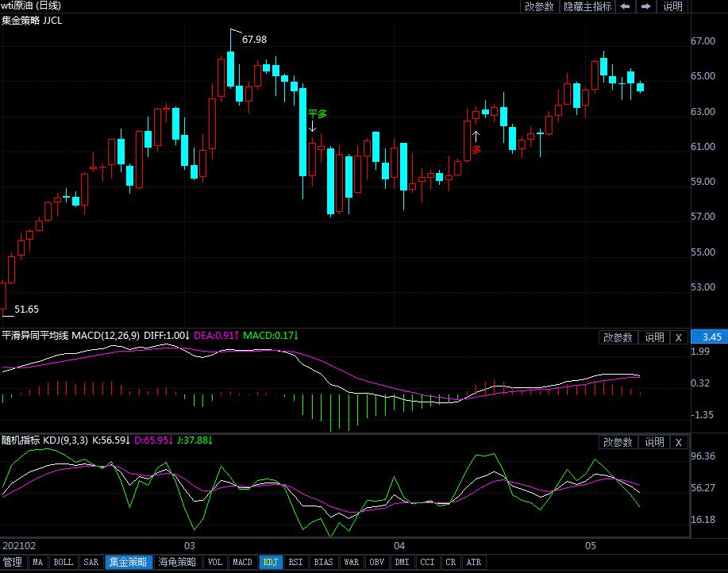Image resolution: width=728 pixels, height=573 pixels.
Task: Click 说明 in the MACD panel
Action: pos(654,337)
